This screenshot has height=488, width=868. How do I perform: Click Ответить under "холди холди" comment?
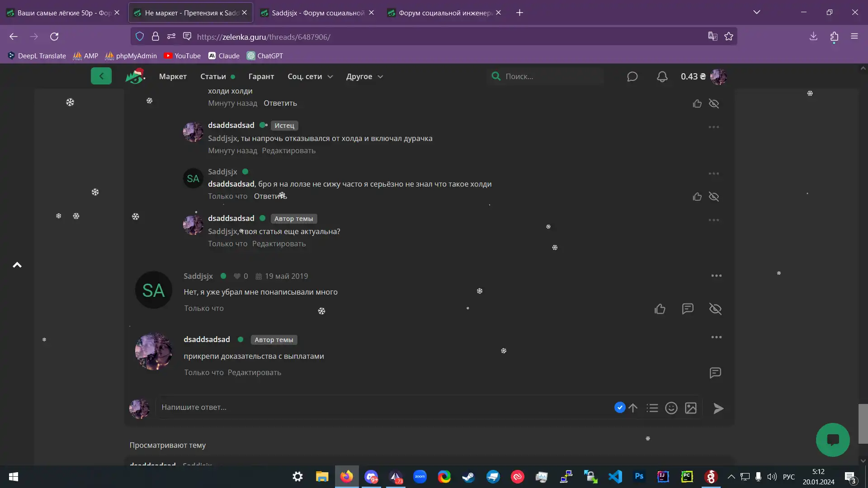[280, 103]
